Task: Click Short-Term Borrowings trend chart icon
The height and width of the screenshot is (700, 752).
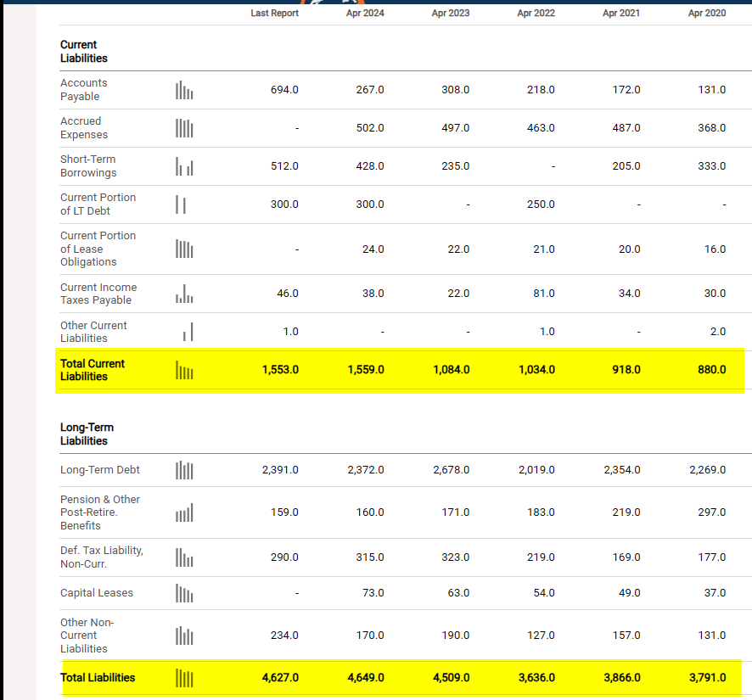Action: click(184, 166)
